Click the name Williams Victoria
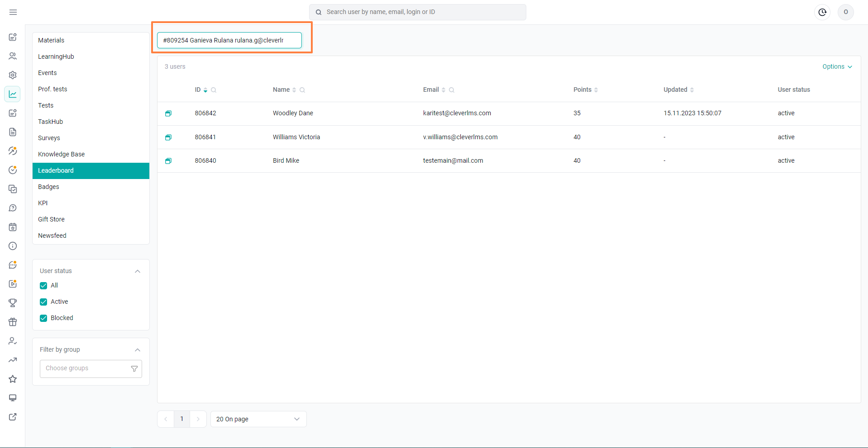 pos(296,137)
